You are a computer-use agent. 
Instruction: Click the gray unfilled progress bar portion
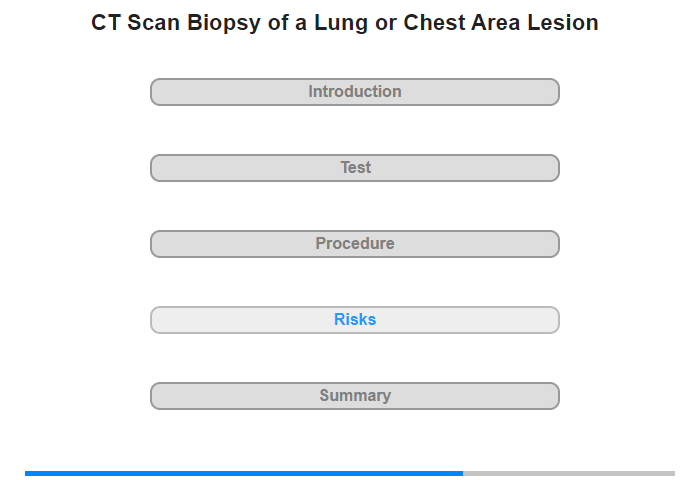[568, 473]
